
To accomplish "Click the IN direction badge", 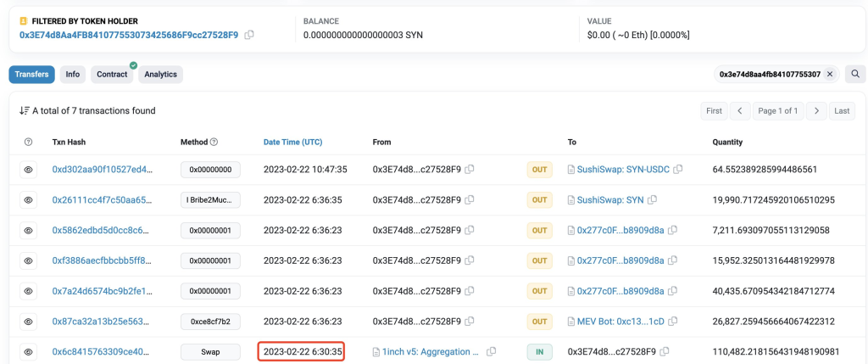I will click(x=539, y=352).
